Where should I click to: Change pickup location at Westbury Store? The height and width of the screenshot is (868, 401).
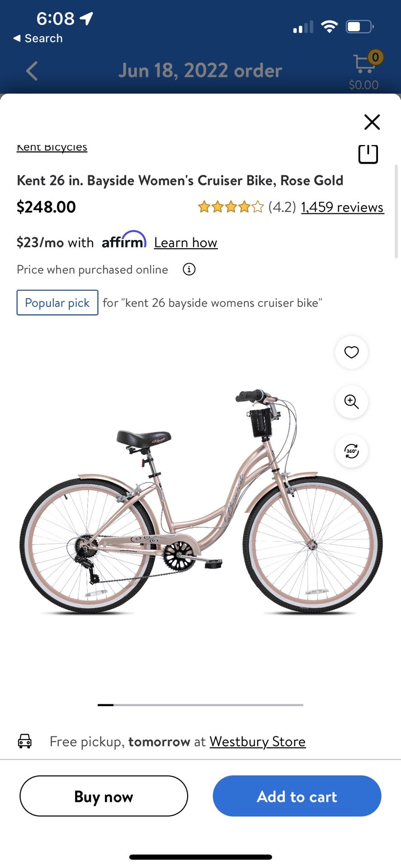258,741
